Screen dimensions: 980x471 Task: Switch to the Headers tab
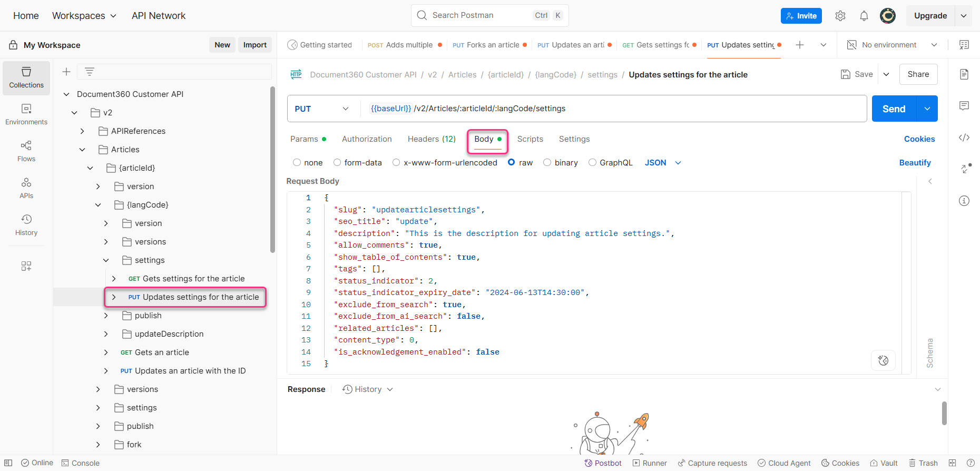(x=432, y=139)
